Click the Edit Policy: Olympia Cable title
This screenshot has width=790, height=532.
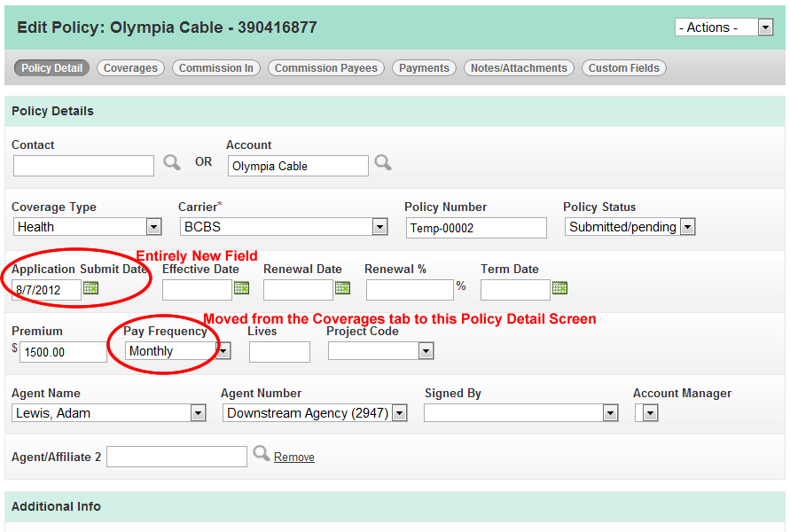(168, 27)
